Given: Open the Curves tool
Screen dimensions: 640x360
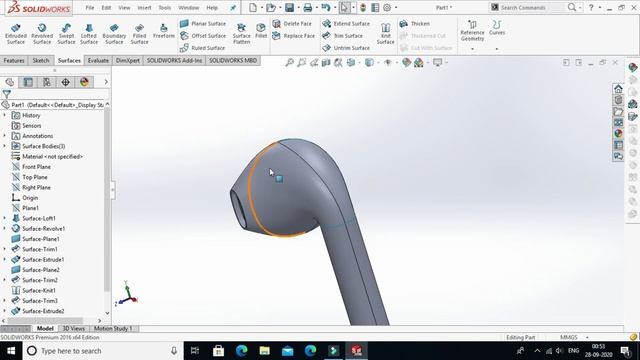Looking at the screenshot, I should point(497,28).
